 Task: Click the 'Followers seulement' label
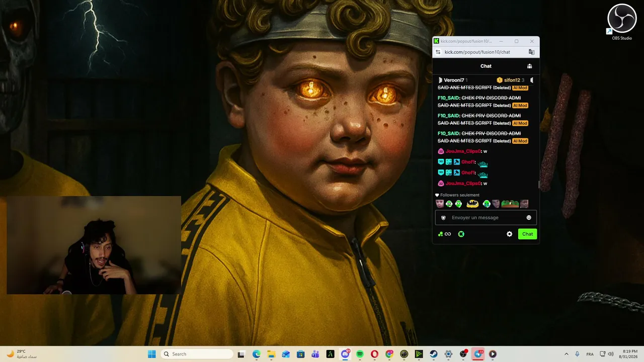460,195
